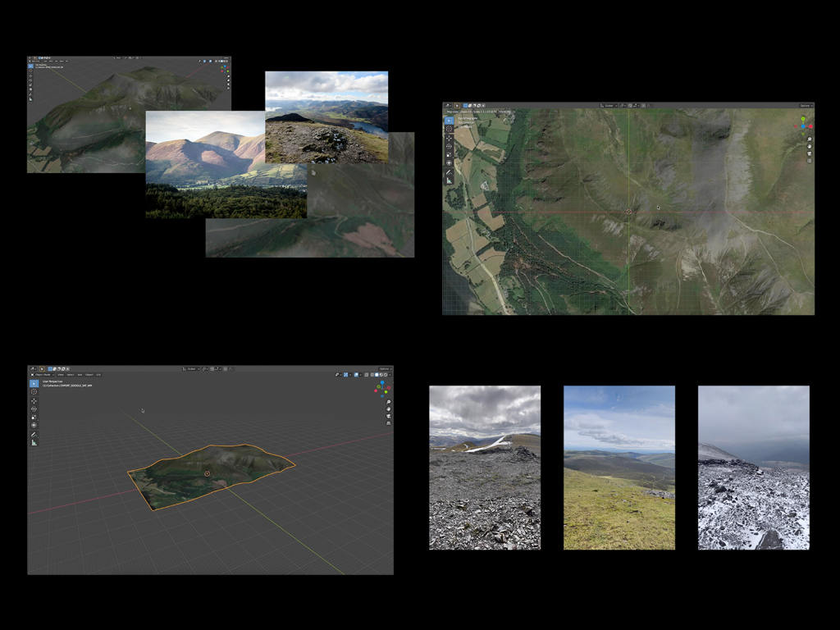Open the Options dropdown in the map view window
840x630 pixels.
[x=806, y=106]
